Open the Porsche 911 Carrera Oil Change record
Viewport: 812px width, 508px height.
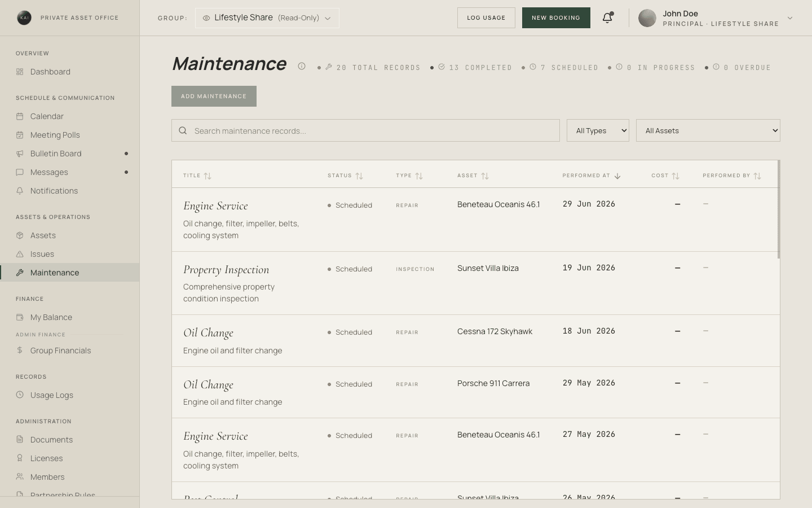[476, 392]
